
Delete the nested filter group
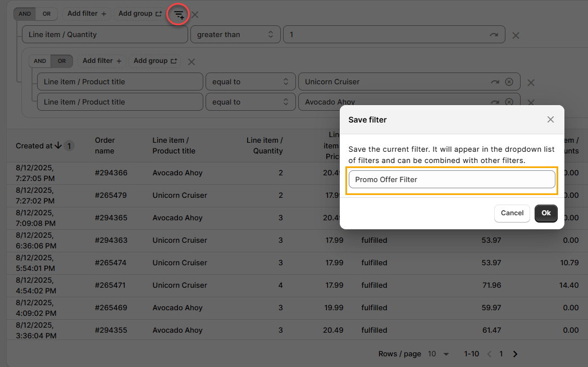(x=191, y=62)
